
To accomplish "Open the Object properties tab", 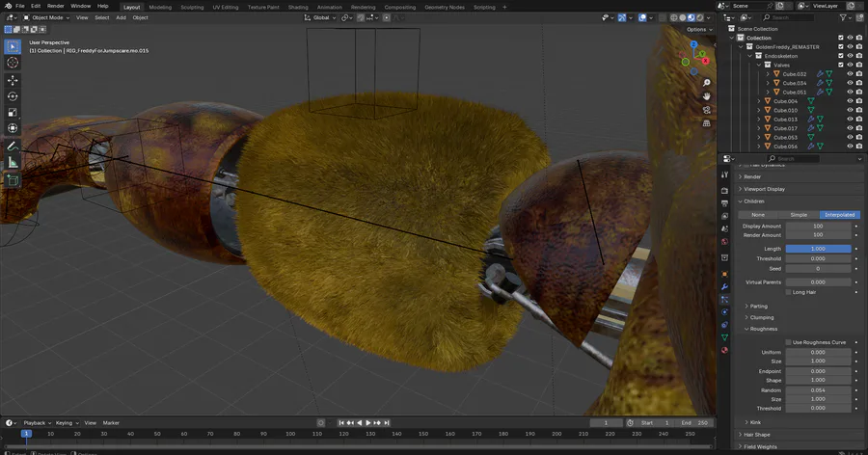I will coord(724,274).
